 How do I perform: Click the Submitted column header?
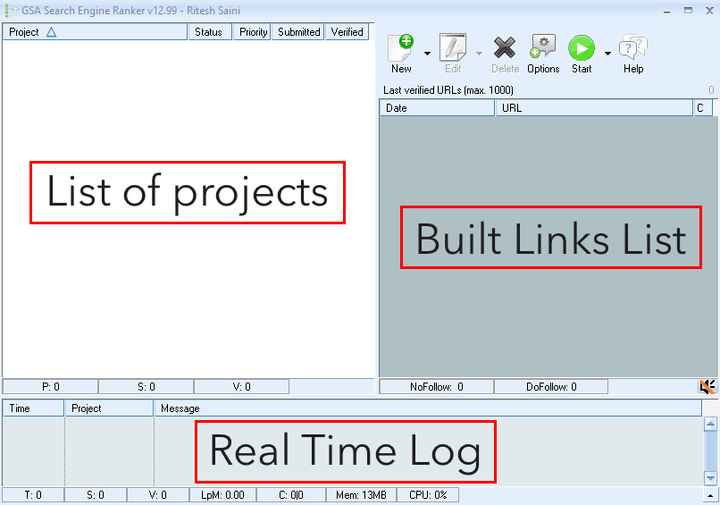tap(299, 32)
